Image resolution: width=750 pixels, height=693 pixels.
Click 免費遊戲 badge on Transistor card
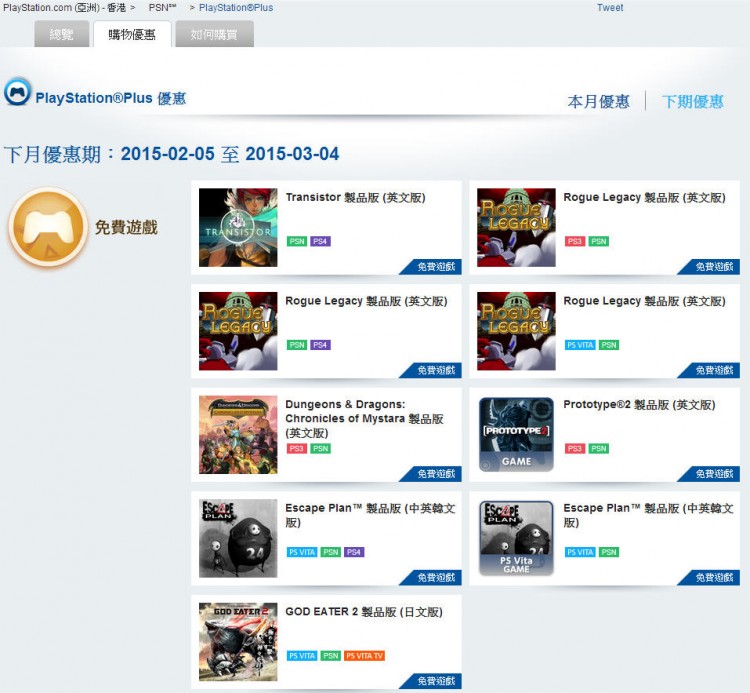(430, 266)
